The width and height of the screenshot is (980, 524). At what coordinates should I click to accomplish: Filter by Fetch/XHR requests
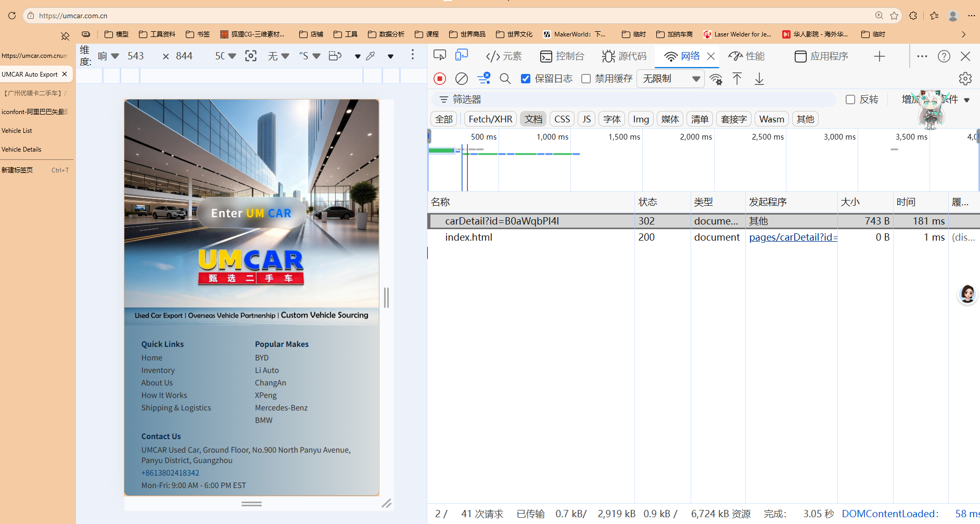click(x=490, y=119)
